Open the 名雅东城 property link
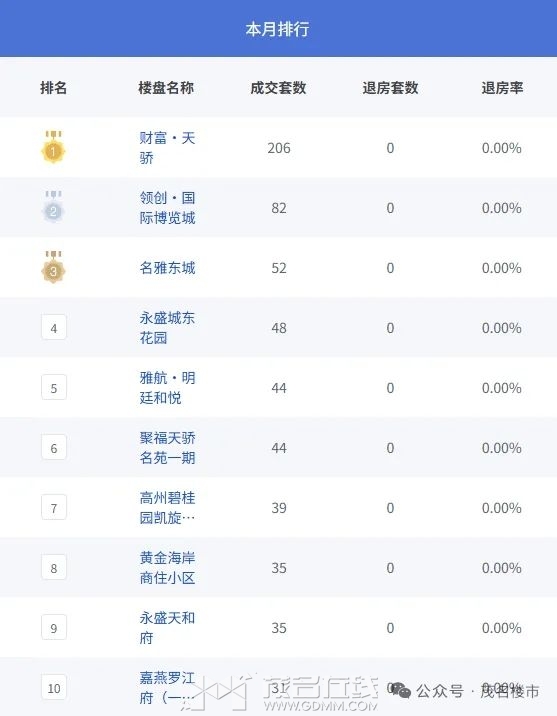The width and height of the screenshot is (557, 716). point(167,268)
